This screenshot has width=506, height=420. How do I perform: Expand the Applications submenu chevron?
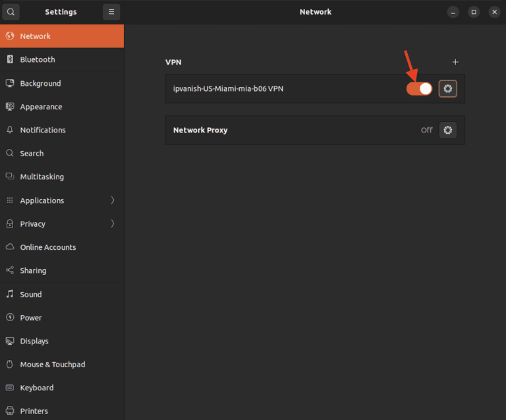113,200
